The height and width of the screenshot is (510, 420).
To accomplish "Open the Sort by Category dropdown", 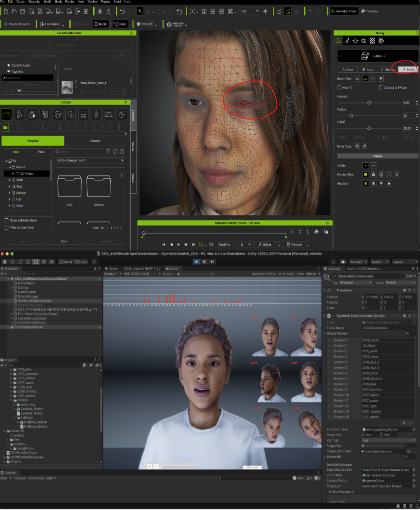I will [90, 160].
